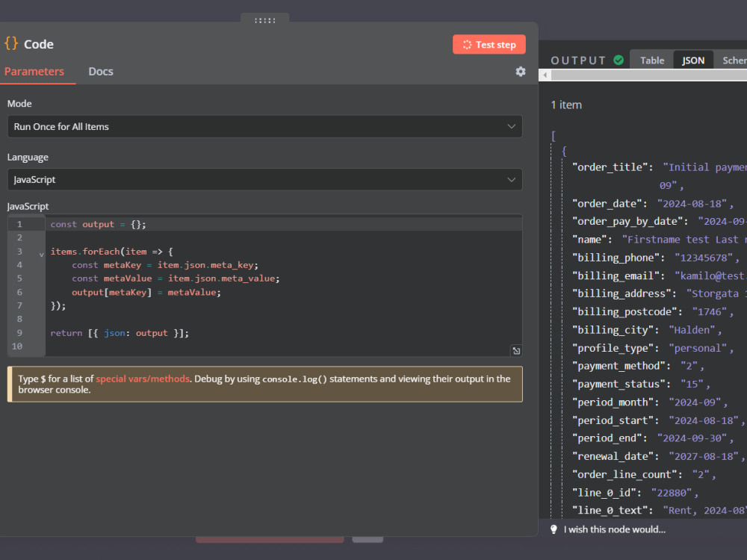
Task: Open the special vars/methods link
Action: 143,379
